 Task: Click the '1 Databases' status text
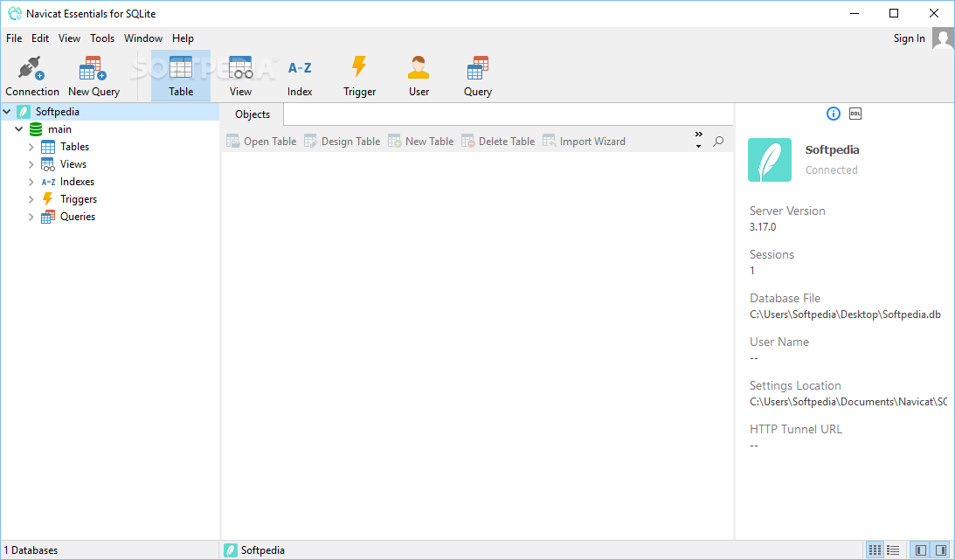pyautogui.click(x=31, y=550)
